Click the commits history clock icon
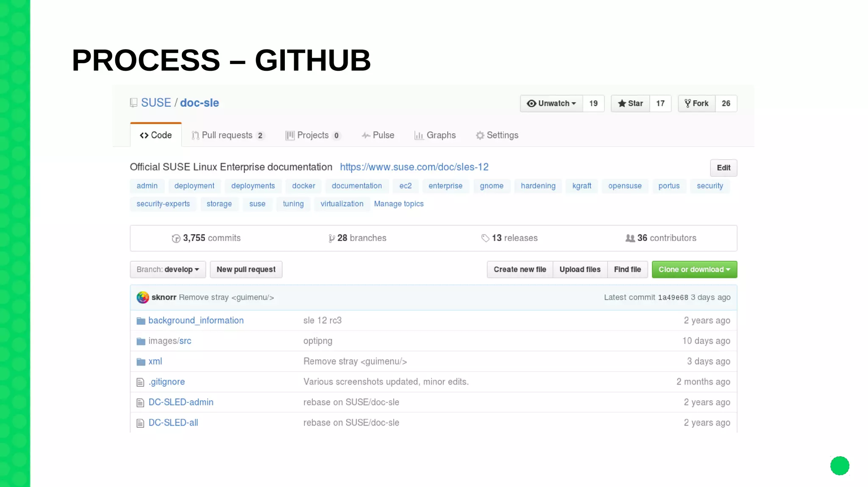 pyautogui.click(x=176, y=238)
